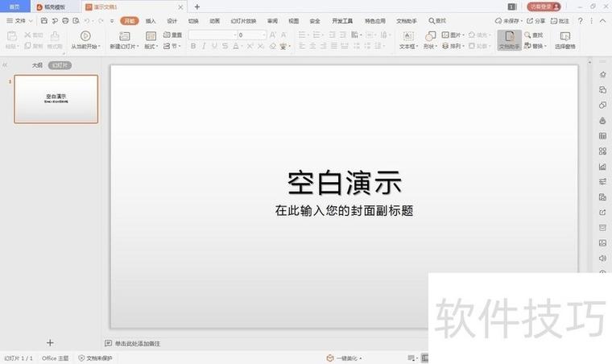Switch to the Developer Tools (开发工具) tab

pos(342,21)
